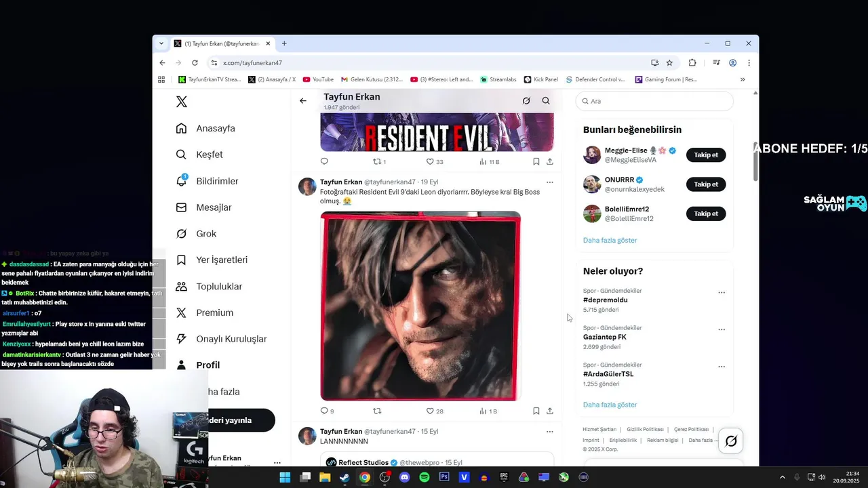Open the eyepatch Leon image
This screenshot has height=488, width=868.
[420, 306]
